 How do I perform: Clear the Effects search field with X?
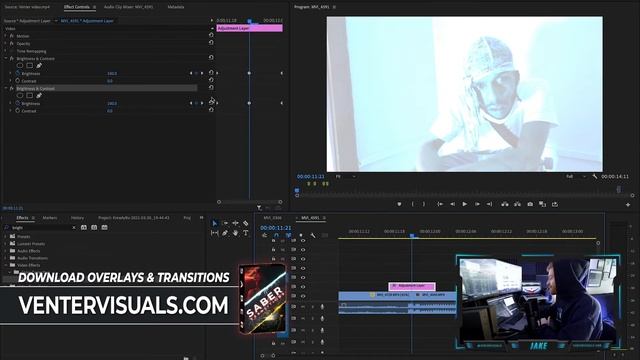pyautogui.click(x=73, y=227)
